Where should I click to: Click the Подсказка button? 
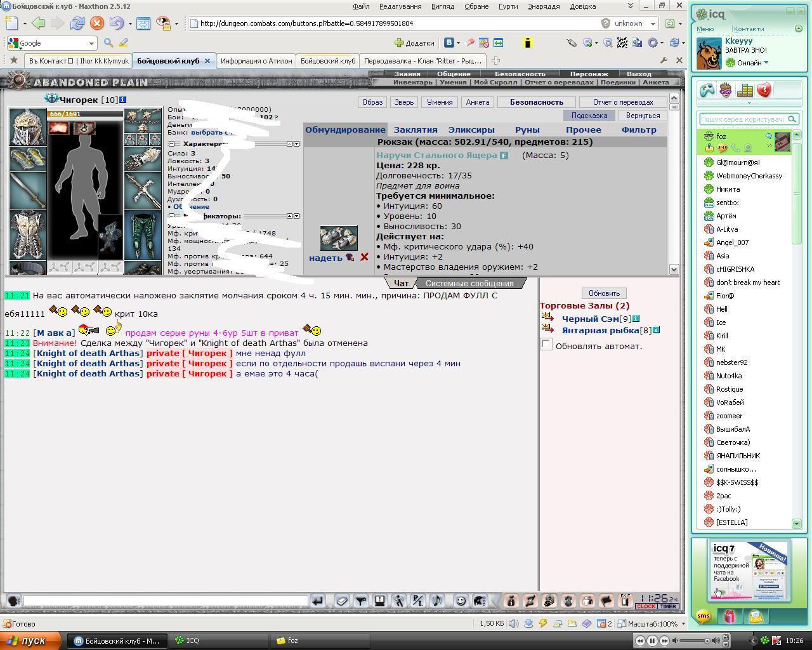(x=589, y=116)
